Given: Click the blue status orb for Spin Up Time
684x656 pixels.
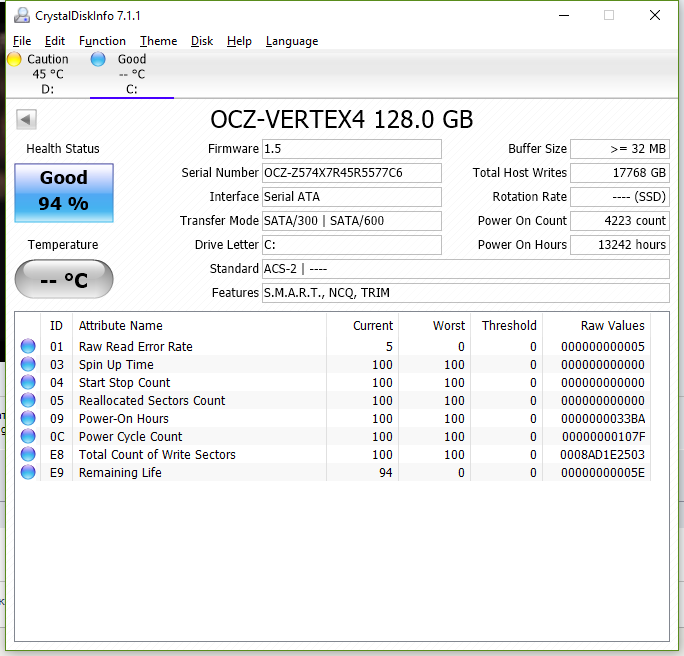Looking at the screenshot, I should coord(28,364).
